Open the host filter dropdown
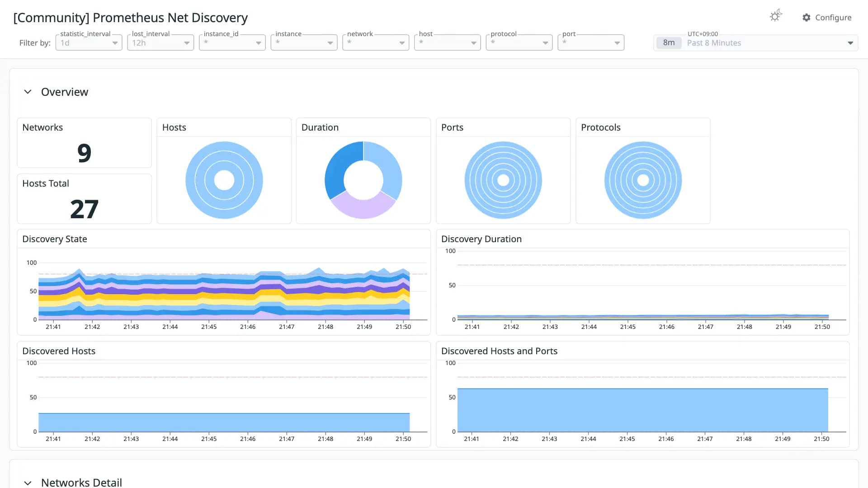Image resolution: width=868 pixels, height=488 pixels. 447,42
